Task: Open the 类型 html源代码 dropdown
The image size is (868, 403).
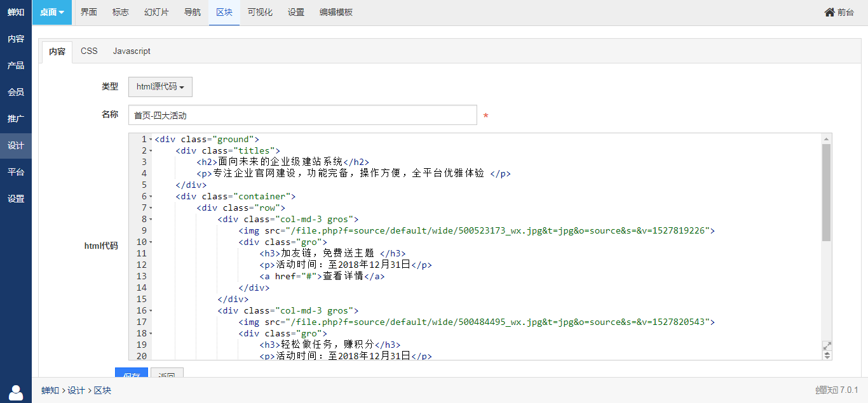Action: tap(160, 87)
